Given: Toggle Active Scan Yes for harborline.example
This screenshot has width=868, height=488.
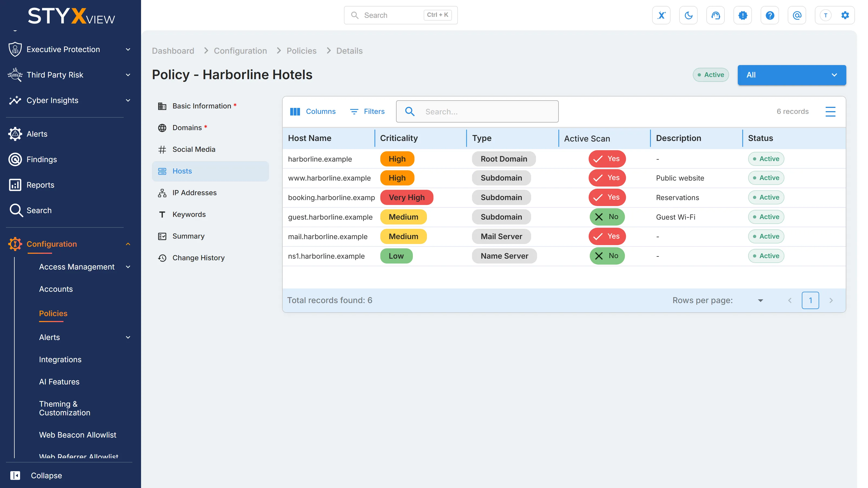Looking at the screenshot, I should [x=607, y=159].
